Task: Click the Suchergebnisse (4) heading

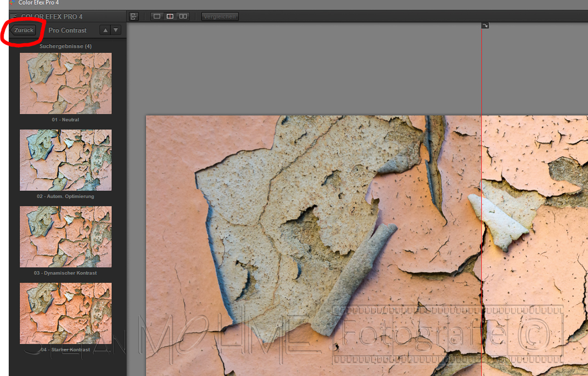Action: click(x=66, y=46)
